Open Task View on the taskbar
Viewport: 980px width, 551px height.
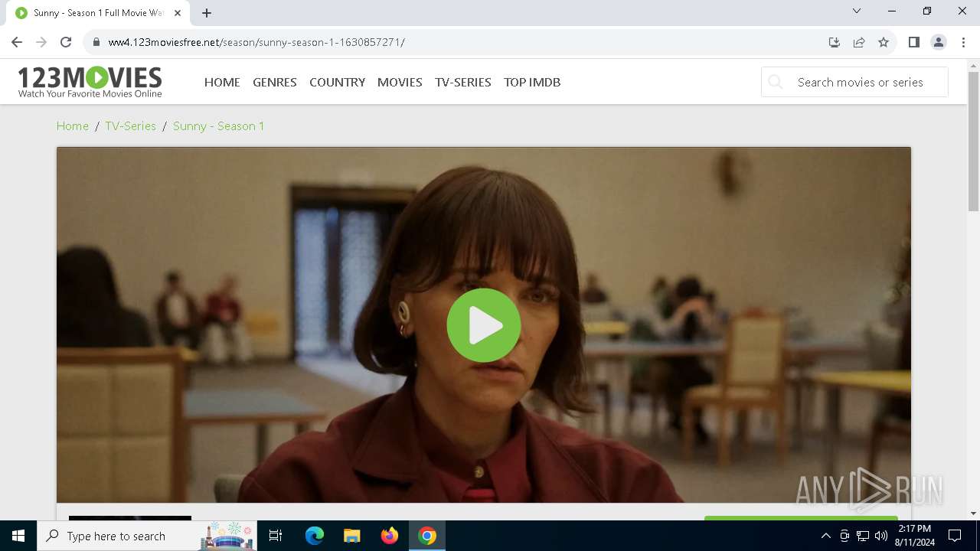(276, 536)
